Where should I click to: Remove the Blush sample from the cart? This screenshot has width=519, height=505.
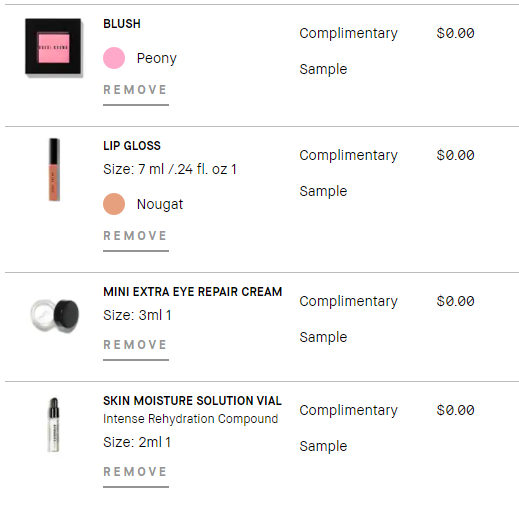coord(136,90)
